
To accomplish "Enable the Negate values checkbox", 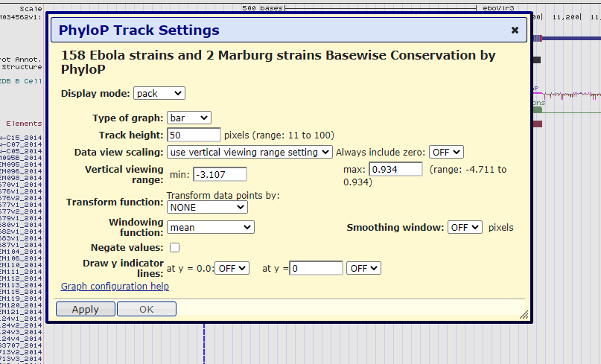I will point(175,247).
